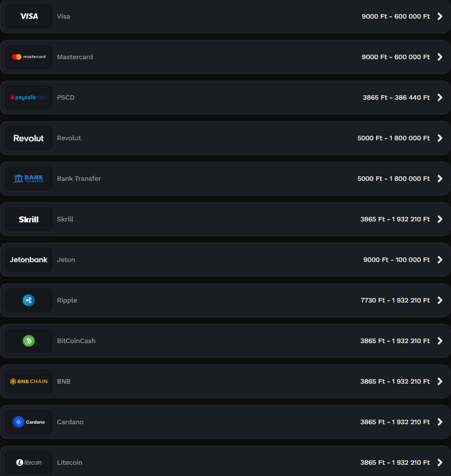Image resolution: width=451 pixels, height=476 pixels.
Task: Select the Cardano logo icon
Action: click(29, 422)
